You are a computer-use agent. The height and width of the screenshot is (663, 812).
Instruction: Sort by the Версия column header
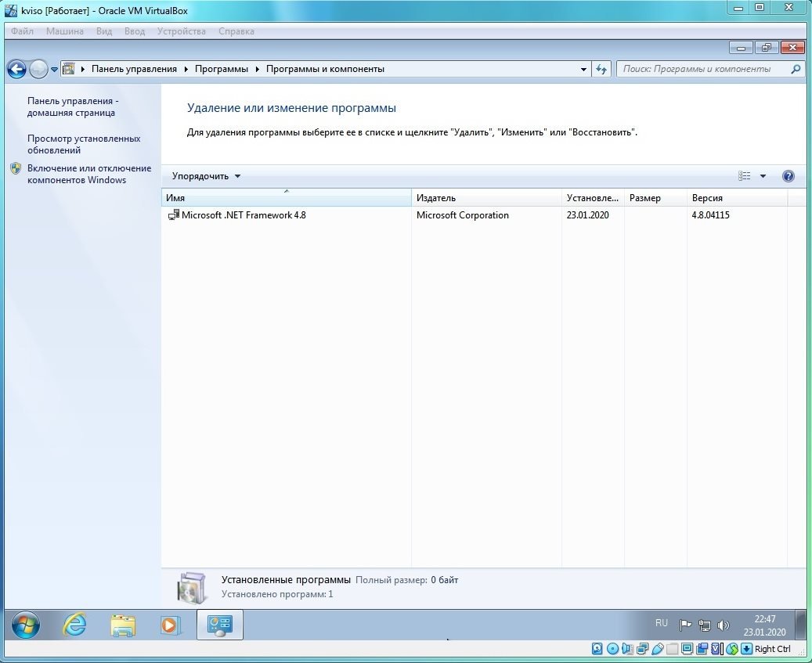click(737, 198)
